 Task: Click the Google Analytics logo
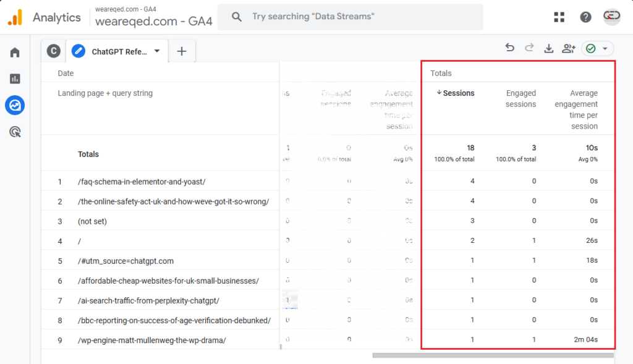pyautogui.click(x=15, y=17)
